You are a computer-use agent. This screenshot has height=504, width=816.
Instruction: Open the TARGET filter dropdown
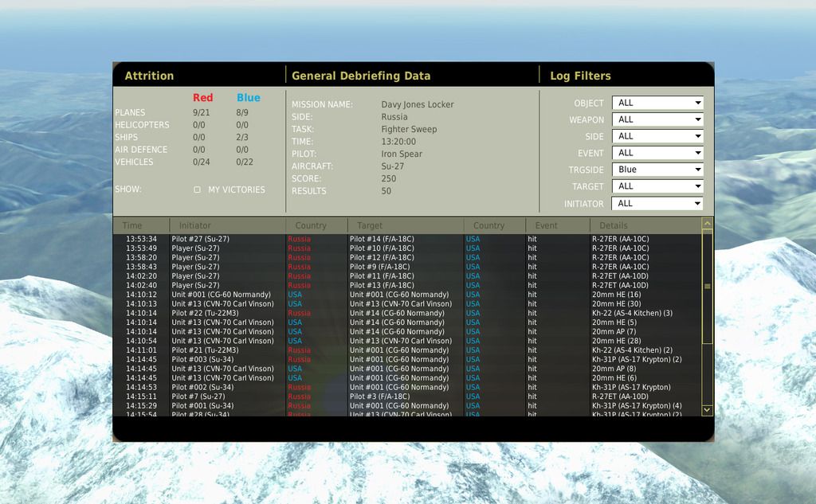click(x=657, y=186)
